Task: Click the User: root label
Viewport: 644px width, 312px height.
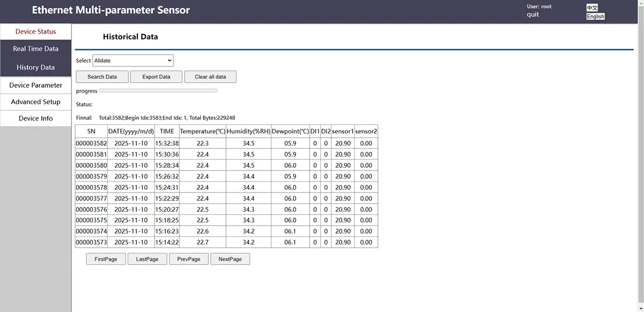Action: pos(539,6)
